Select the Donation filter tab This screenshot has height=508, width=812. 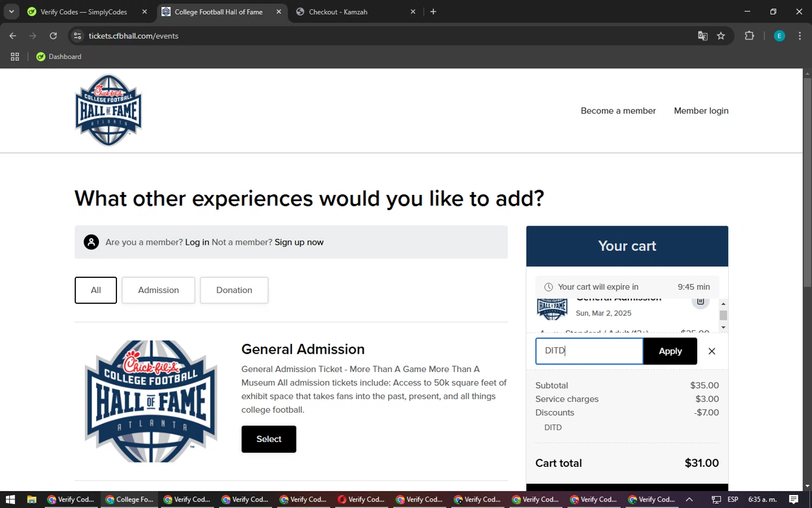tap(234, 290)
